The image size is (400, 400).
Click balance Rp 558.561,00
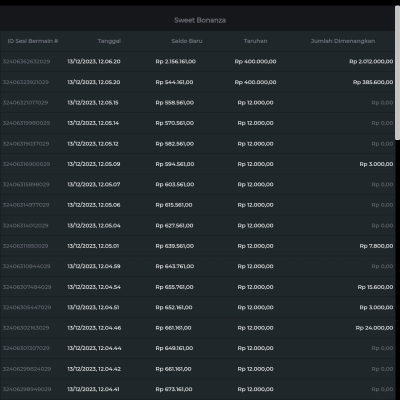pos(175,103)
